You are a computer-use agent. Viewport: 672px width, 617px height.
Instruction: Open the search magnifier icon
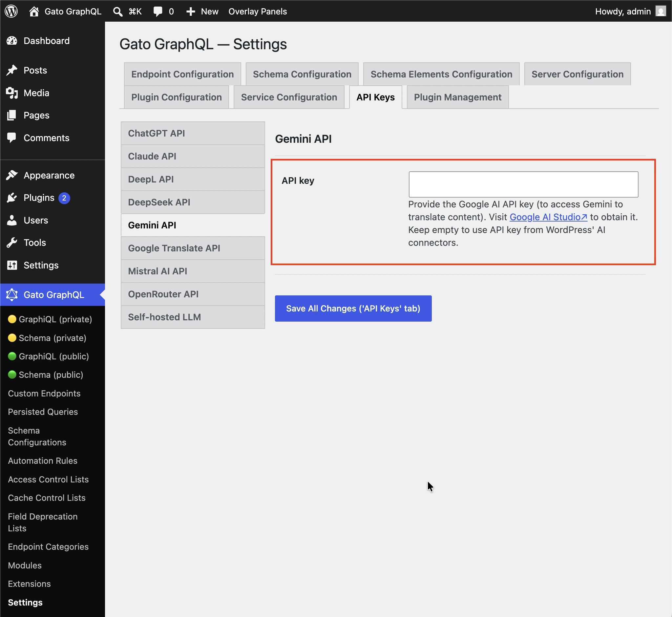tap(117, 12)
